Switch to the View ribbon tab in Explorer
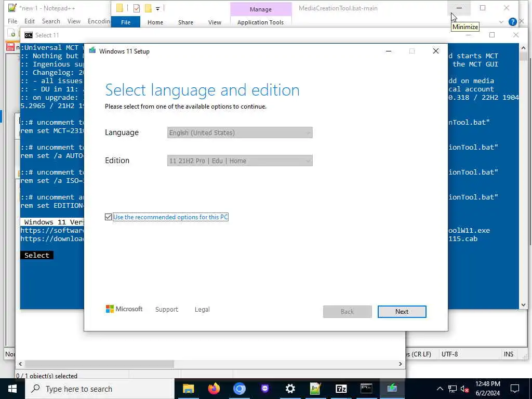This screenshot has height=399, width=532. (x=215, y=22)
